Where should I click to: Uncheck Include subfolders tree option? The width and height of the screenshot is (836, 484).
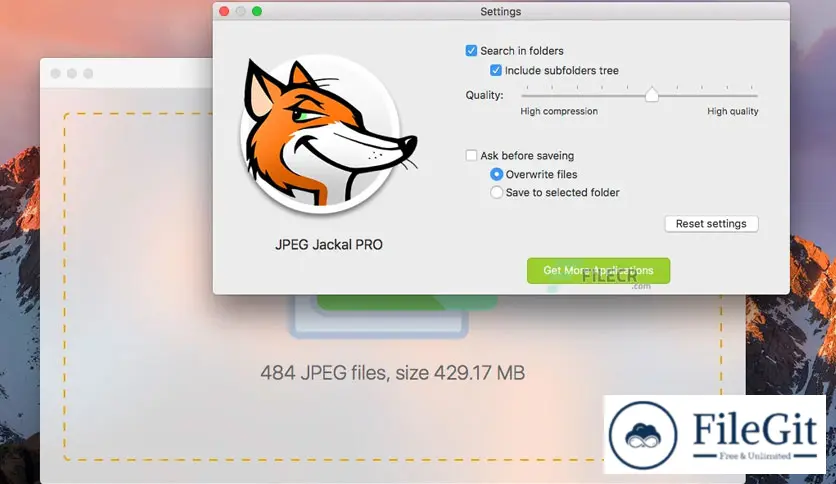(496, 70)
